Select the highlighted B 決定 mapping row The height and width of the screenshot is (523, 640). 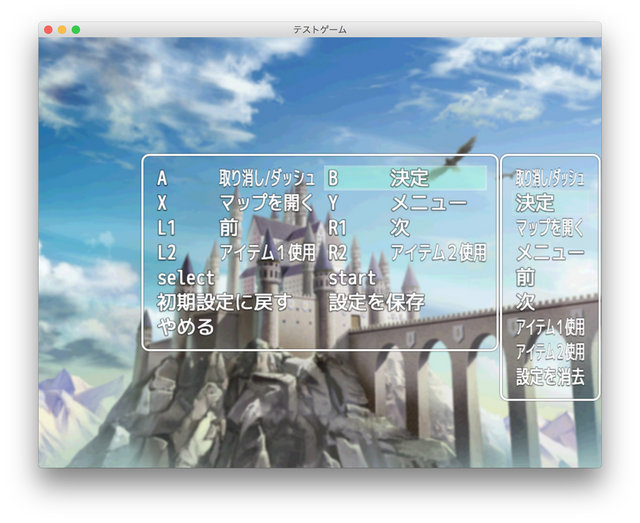click(x=405, y=178)
